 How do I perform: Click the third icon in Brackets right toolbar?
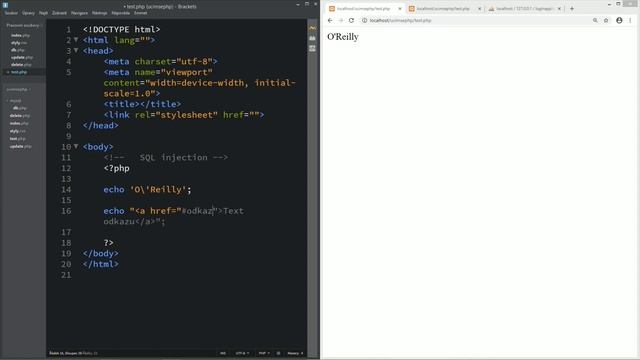[x=312, y=48]
